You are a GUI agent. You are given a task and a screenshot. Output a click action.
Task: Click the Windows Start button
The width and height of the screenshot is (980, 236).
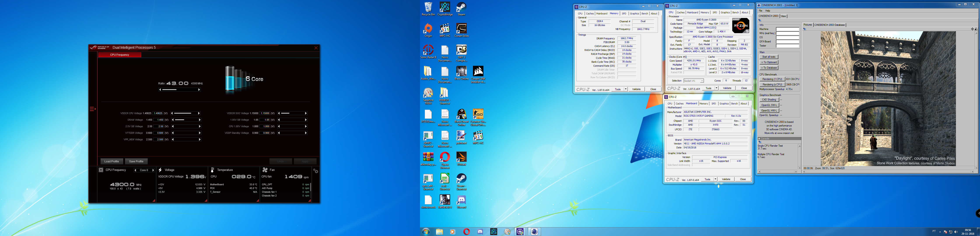point(426,231)
